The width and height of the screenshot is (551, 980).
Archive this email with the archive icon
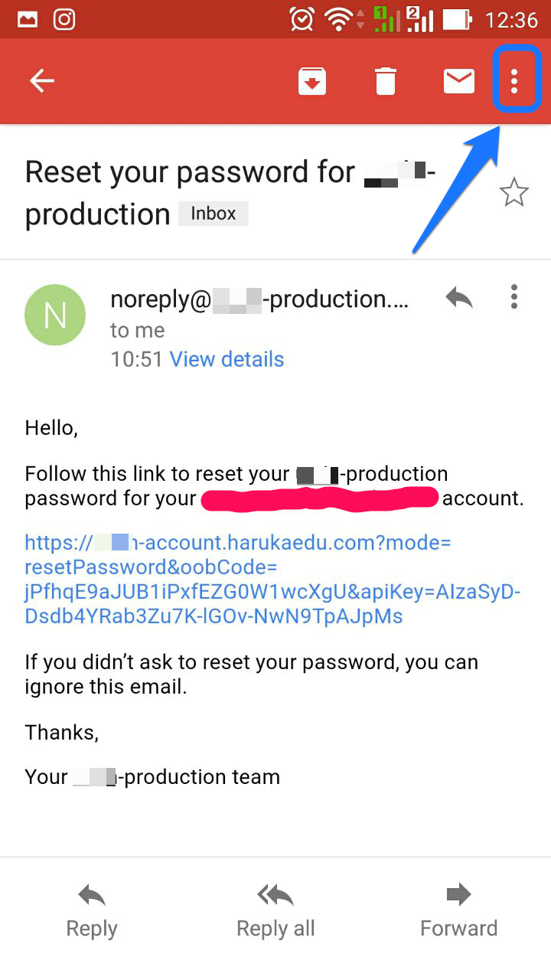pyautogui.click(x=312, y=81)
